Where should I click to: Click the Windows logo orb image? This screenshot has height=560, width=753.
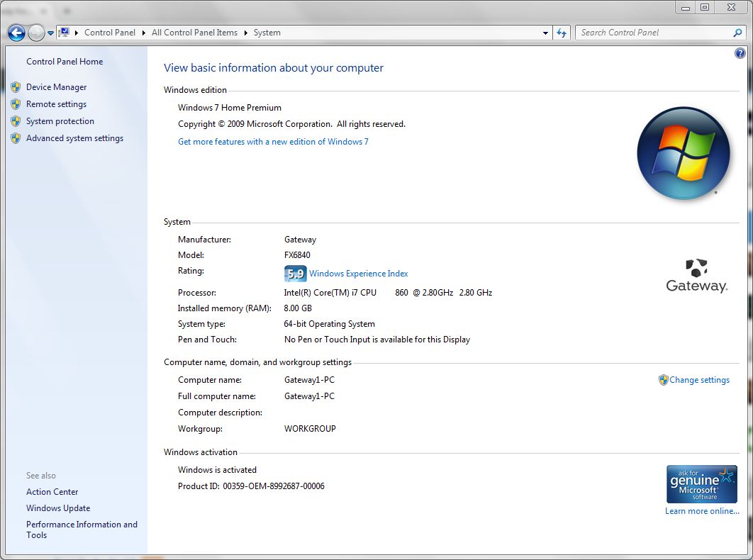[684, 152]
